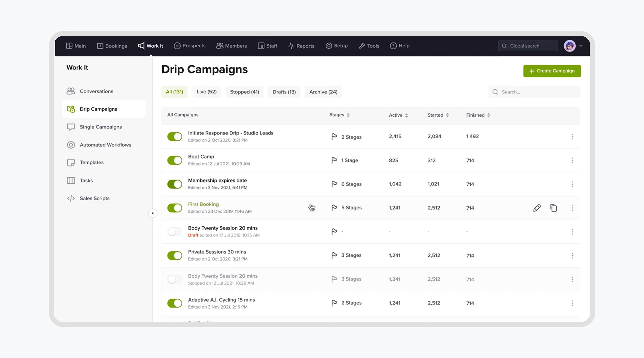Open more options for Adaptive A.I. Cycling

click(x=573, y=303)
